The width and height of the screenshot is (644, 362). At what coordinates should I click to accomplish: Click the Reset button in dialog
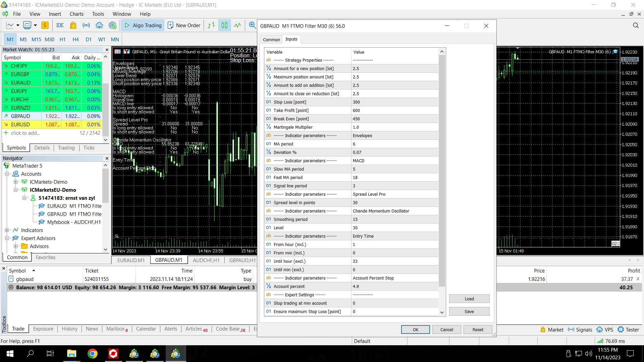[x=478, y=329]
